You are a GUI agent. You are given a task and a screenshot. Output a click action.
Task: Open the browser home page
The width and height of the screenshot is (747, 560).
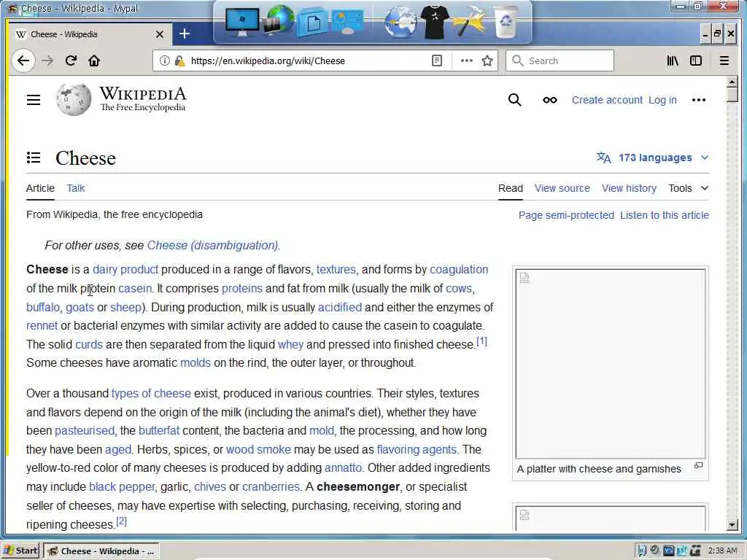click(x=94, y=61)
